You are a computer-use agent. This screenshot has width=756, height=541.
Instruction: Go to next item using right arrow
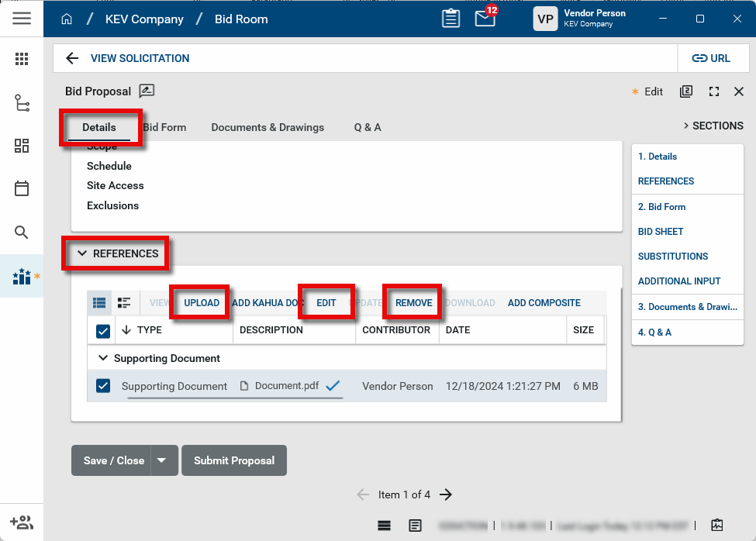coord(446,494)
